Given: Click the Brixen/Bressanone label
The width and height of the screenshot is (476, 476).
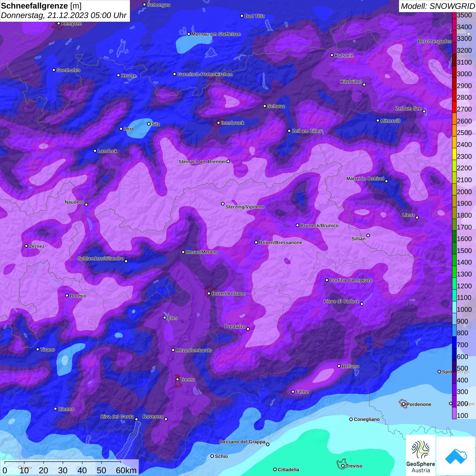Looking at the screenshot, I should point(280,242).
